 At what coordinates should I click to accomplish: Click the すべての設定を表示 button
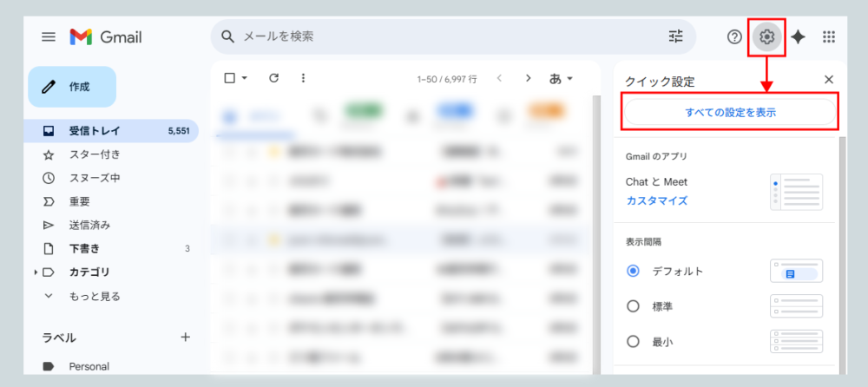pos(730,113)
